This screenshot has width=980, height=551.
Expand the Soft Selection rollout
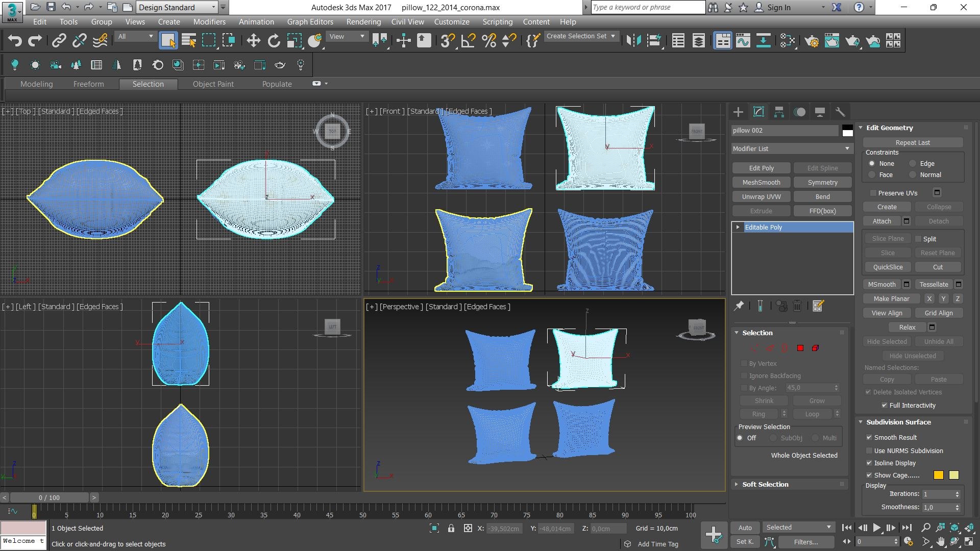pyautogui.click(x=765, y=484)
